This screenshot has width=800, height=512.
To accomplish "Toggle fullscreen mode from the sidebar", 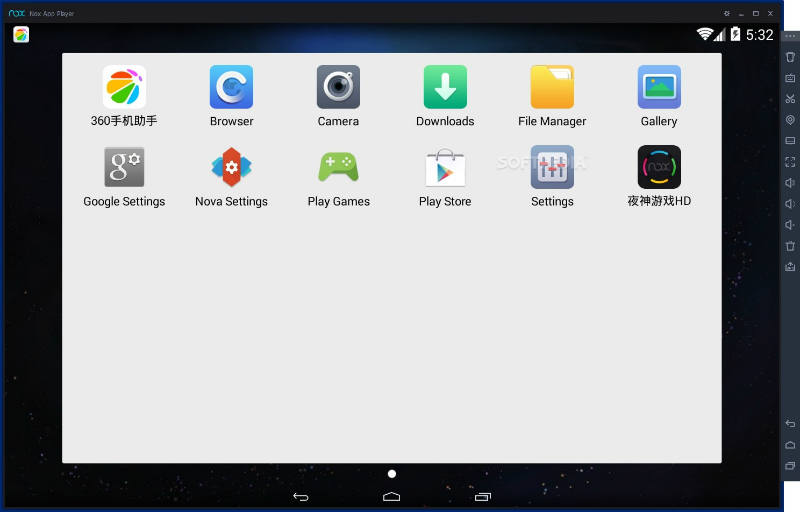I will click(x=790, y=162).
